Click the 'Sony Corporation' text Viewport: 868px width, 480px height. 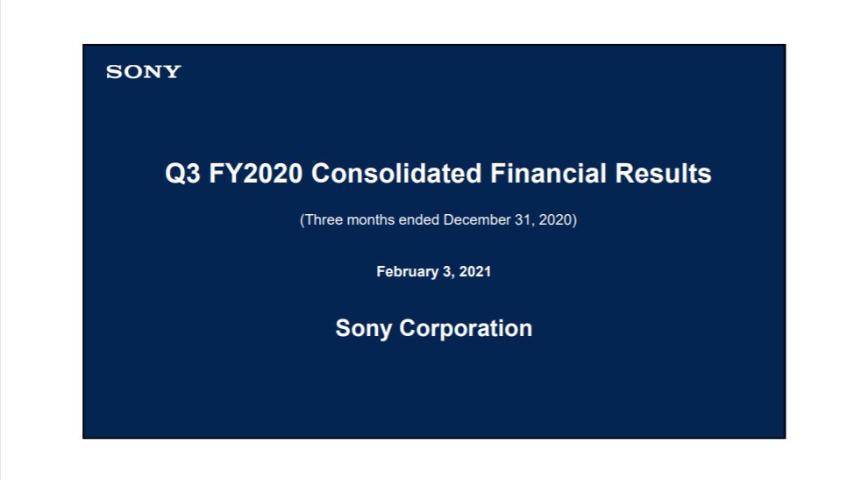coord(433,329)
